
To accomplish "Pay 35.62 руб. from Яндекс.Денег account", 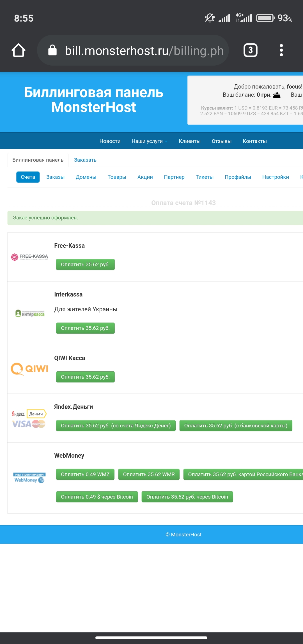I will pos(116,426).
